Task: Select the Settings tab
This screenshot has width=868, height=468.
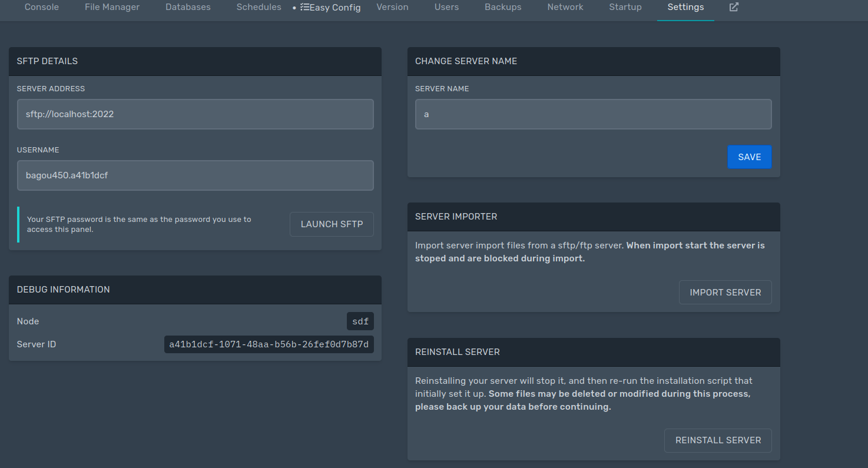Action: (x=685, y=8)
